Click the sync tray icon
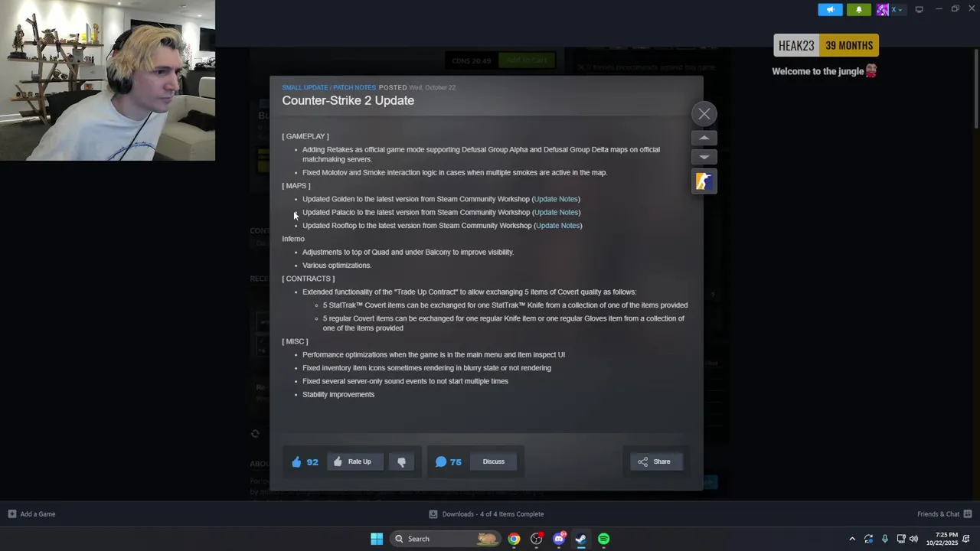Viewport: 980px width, 551px height. [868, 539]
